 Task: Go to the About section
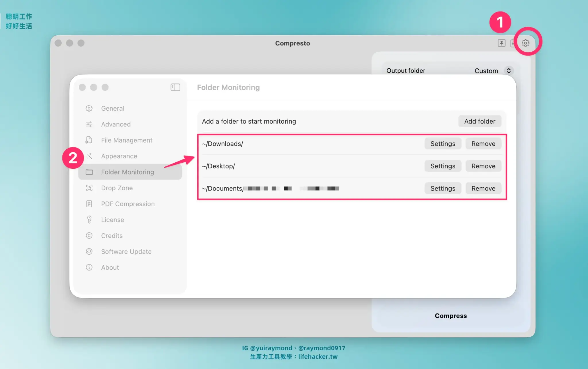click(x=110, y=268)
